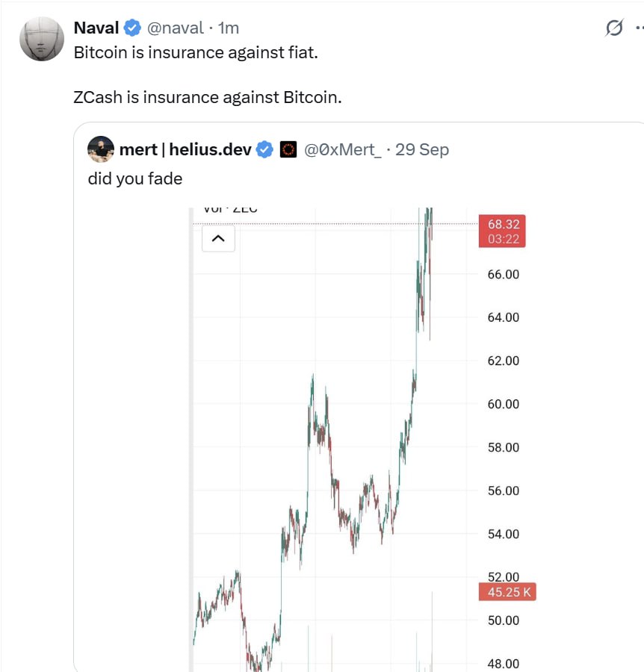This screenshot has width=644, height=672.
Task: Open Naval's profile via display name
Action: (x=96, y=28)
